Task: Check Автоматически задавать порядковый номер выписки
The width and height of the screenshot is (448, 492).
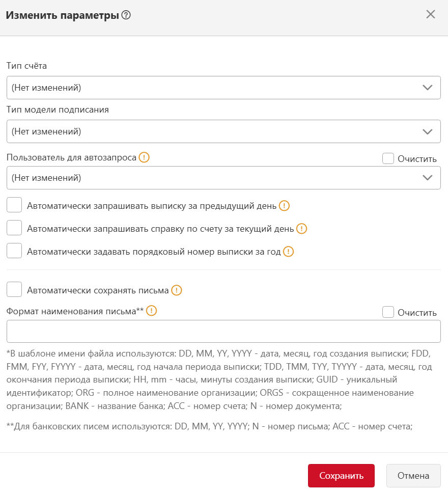Action: (14, 251)
